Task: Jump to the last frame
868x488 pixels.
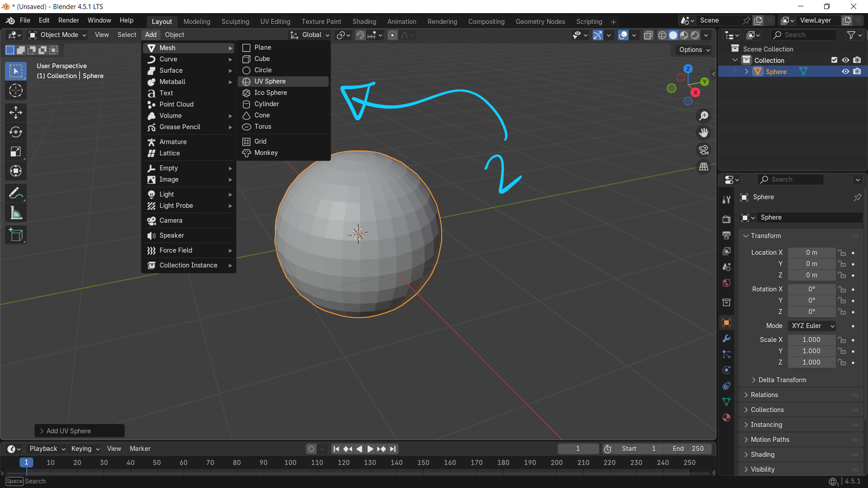Action: [393, 449]
